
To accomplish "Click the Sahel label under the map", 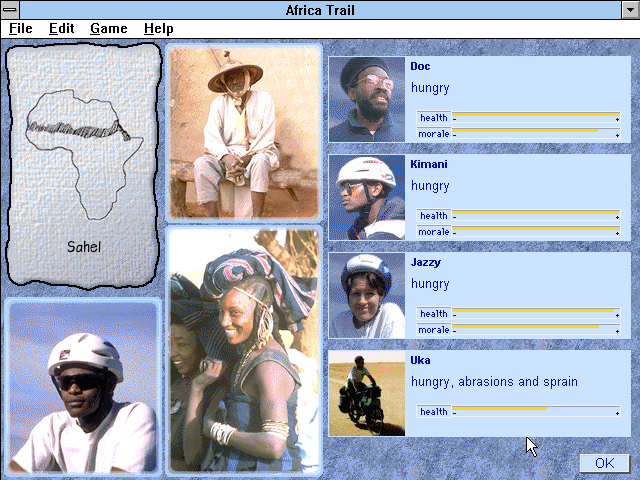I will pos(84,247).
